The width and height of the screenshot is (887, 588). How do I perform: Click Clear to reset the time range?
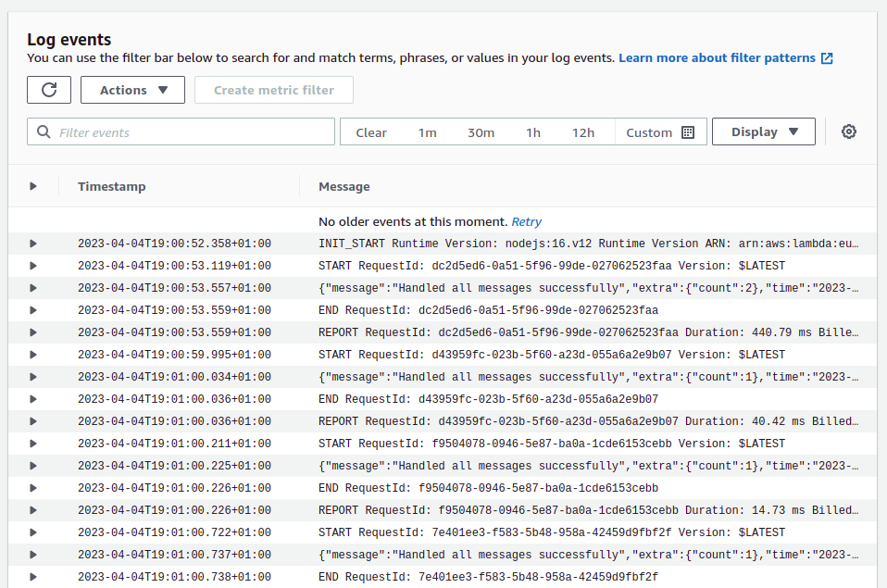tap(371, 131)
